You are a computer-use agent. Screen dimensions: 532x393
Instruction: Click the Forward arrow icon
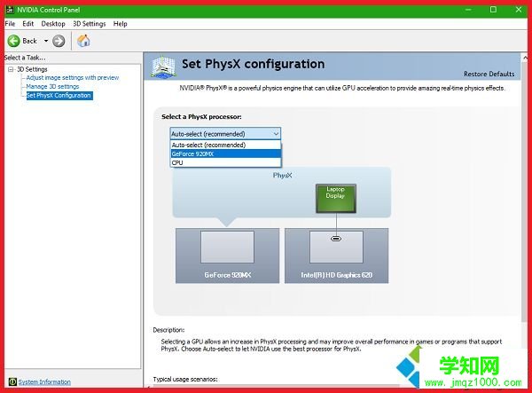tap(59, 41)
